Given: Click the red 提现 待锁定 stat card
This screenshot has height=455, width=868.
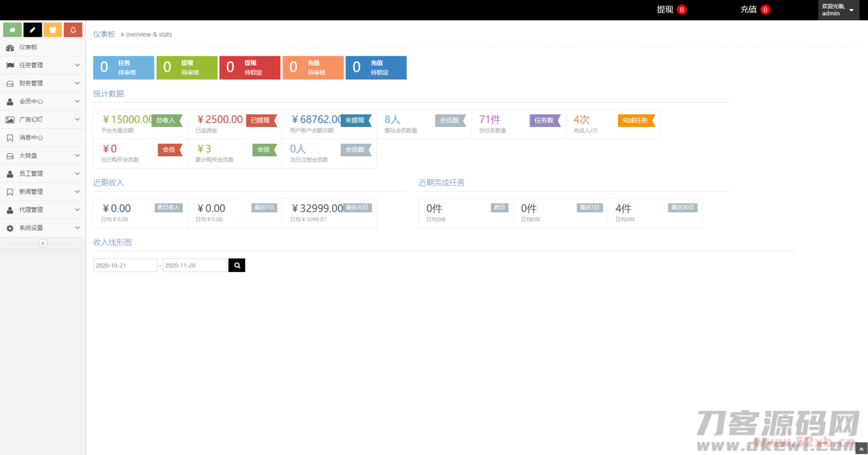Looking at the screenshot, I should point(249,67).
